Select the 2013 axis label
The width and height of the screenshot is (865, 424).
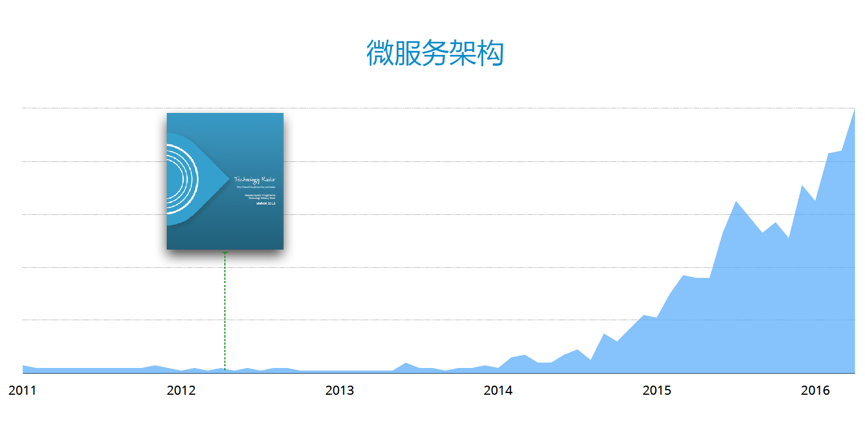tap(339, 390)
